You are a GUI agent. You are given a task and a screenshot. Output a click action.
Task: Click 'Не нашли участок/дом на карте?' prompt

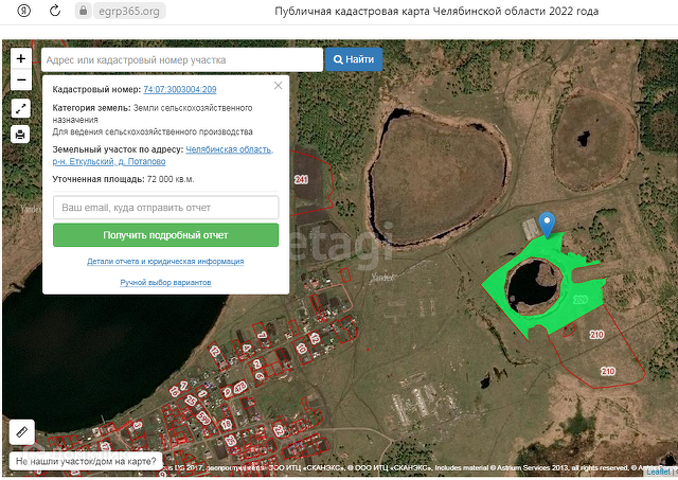coord(83,462)
